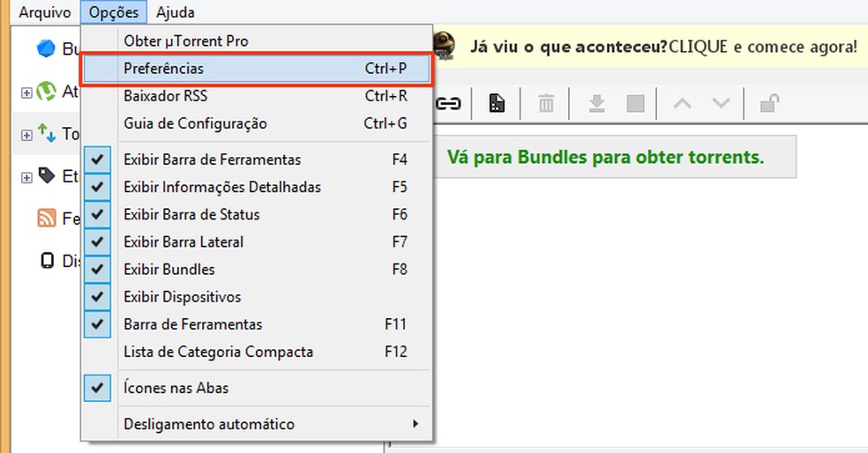Expand the Torrents sidebar tree node
This screenshot has width=868, height=453.
tap(26, 135)
